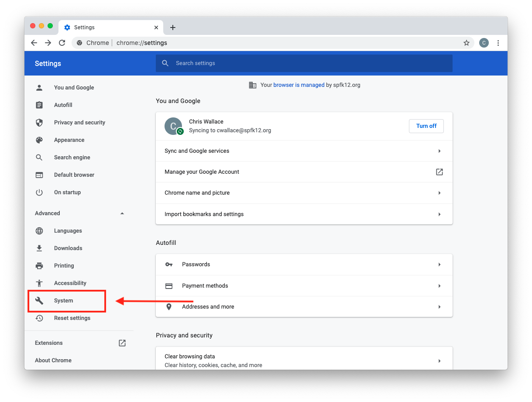Click the Manage your Google Account open-in-new icon
This screenshot has height=402, width=532.
pos(439,172)
